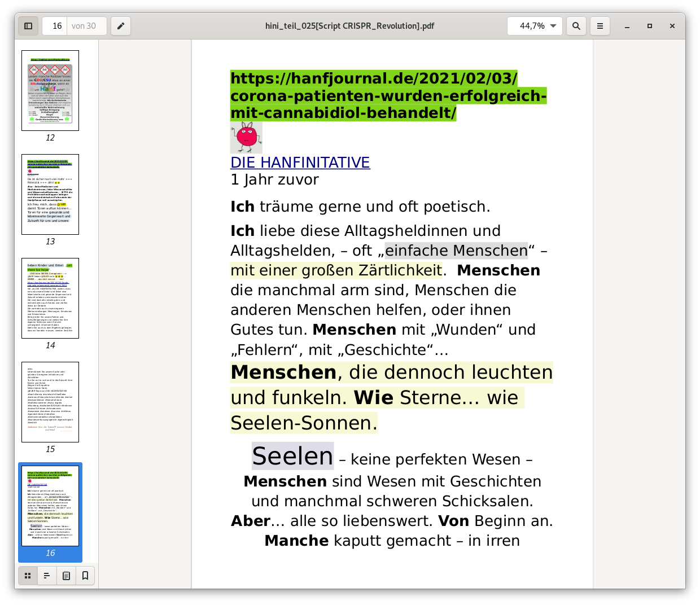The image size is (700, 605).
Task: Switch sidebar to annotations view
Action: pyautogui.click(x=66, y=576)
